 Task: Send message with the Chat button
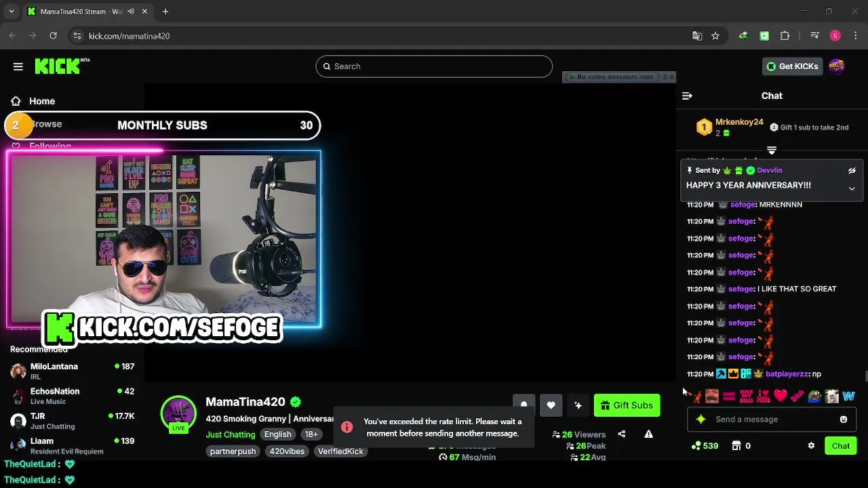[841, 446]
